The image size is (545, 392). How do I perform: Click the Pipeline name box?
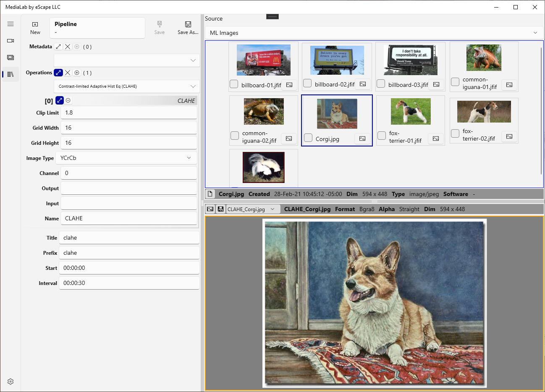click(x=97, y=28)
